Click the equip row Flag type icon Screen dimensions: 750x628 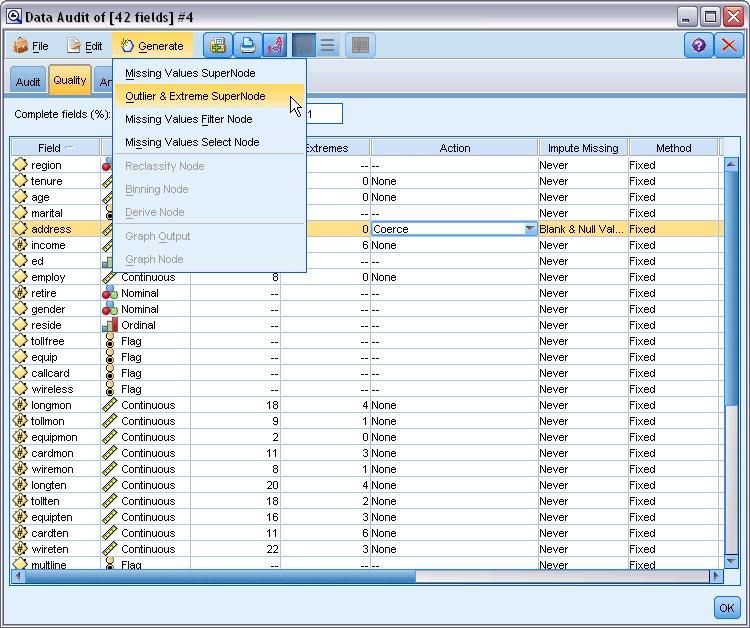pos(110,357)
